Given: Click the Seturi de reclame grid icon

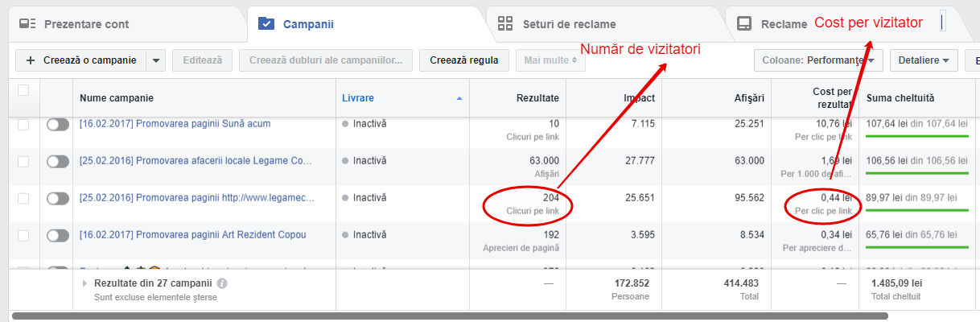Looking at the screenshot, I should pos(505,23).
